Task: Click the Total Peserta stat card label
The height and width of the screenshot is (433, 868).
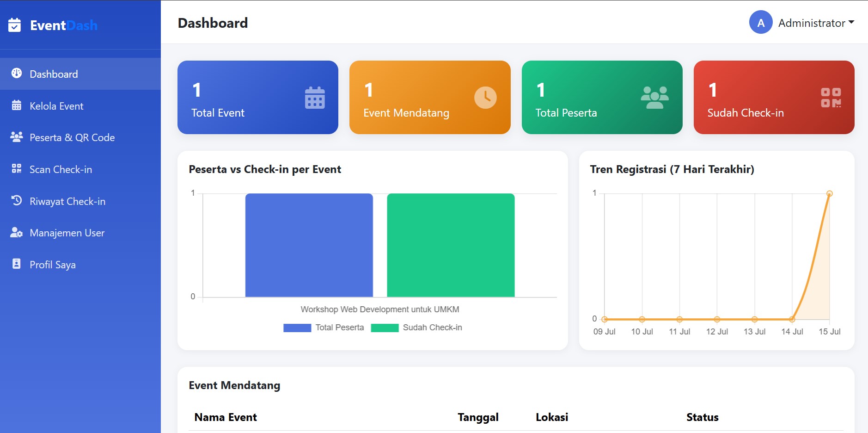Action: click(x=566, y=113)
